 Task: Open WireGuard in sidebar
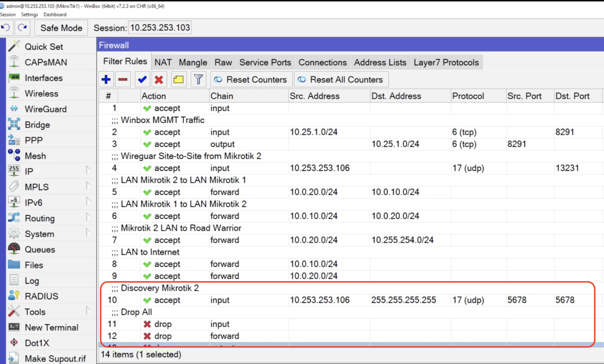(45, 109)
